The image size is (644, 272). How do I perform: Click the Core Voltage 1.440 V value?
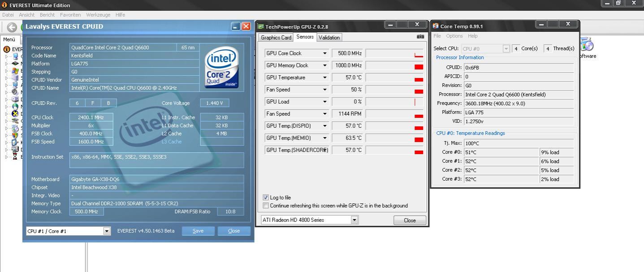click(x=215, y=103)
